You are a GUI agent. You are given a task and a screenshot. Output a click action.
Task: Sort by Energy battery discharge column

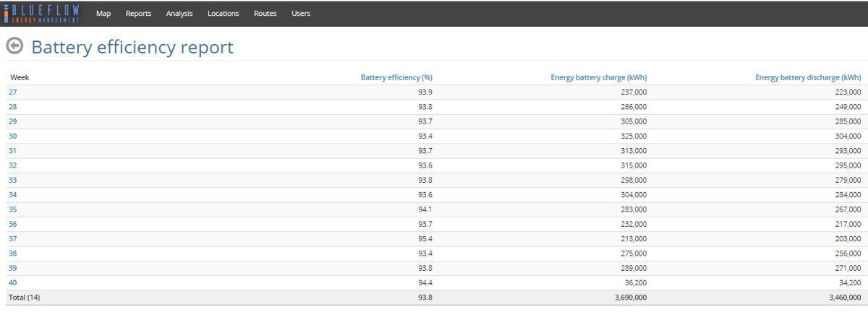(808, 77)
